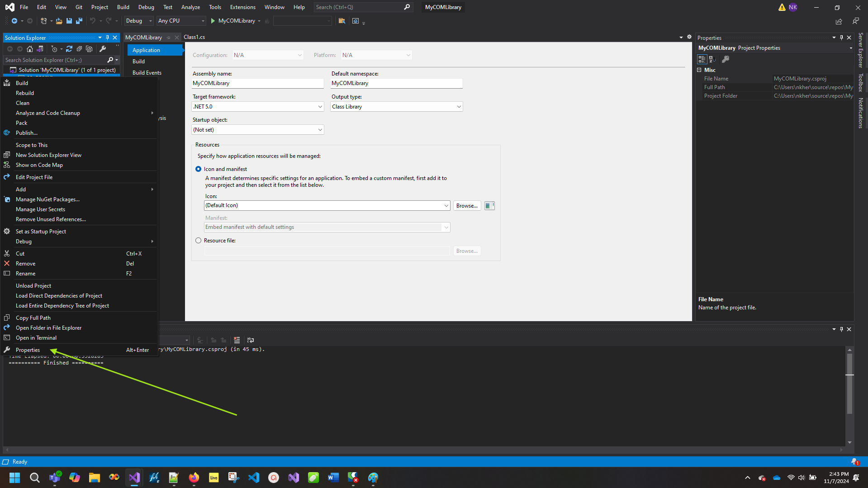Click Set as Startup Project
868x488 pixels.
(79, 232)
